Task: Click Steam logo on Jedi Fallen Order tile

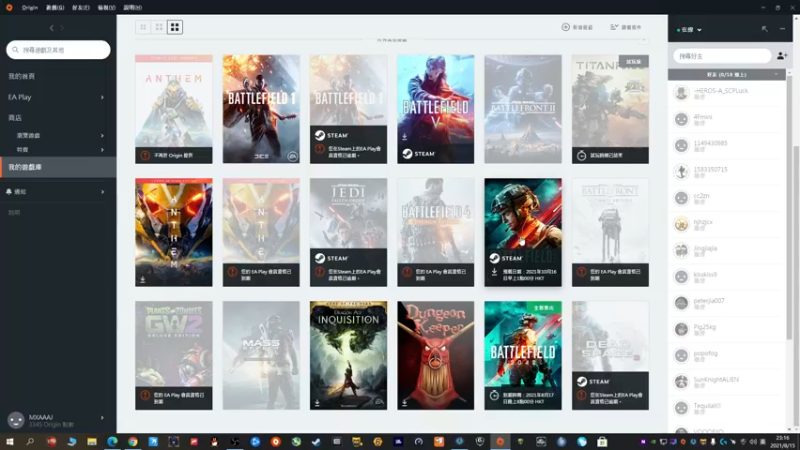Action: (320, 258)
